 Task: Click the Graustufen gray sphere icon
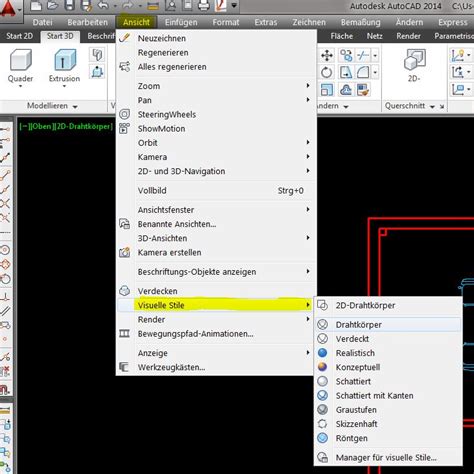click(322, 409)
